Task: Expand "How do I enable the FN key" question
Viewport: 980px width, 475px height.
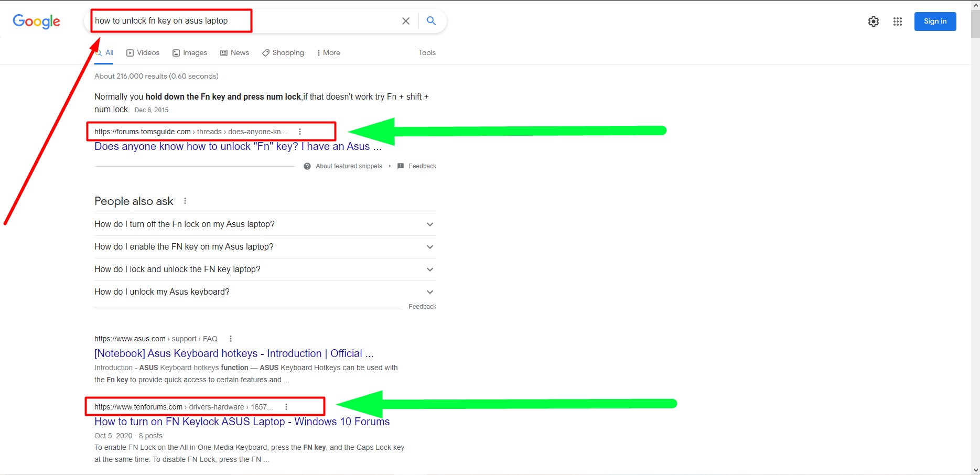Action: pos(429,247)
